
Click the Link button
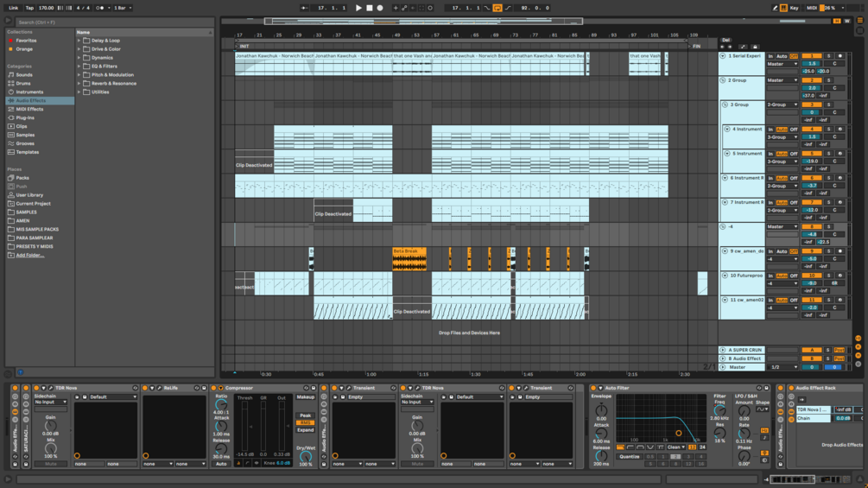pos(13,8)
